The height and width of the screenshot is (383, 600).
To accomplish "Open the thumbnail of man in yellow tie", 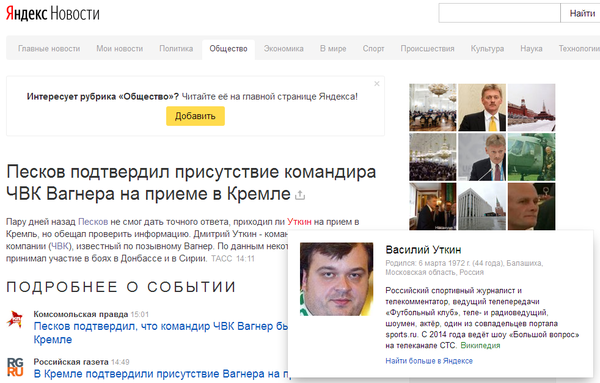I will pos(482,108).
